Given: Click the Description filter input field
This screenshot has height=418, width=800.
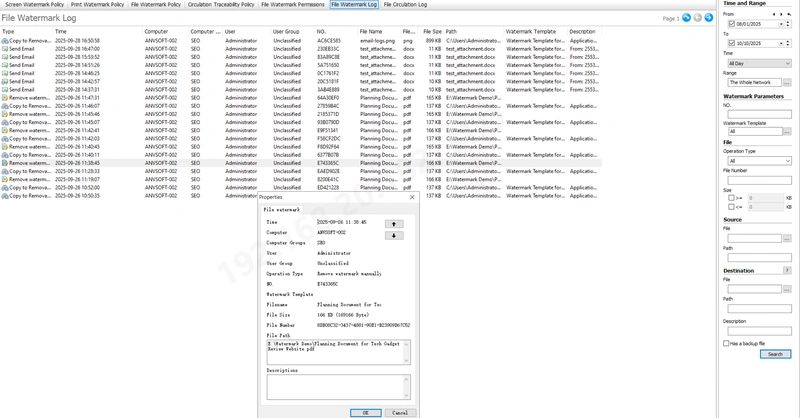Looking at the screenshot, I should point(759,331).
